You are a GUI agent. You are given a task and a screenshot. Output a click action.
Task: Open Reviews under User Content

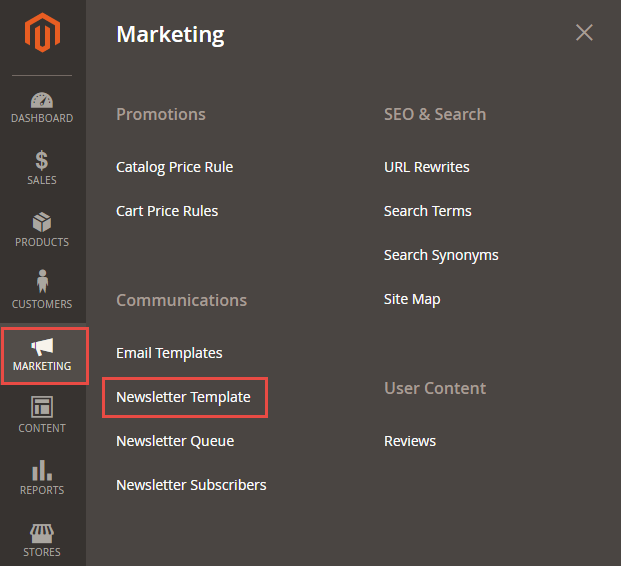[x=410, y=441]
